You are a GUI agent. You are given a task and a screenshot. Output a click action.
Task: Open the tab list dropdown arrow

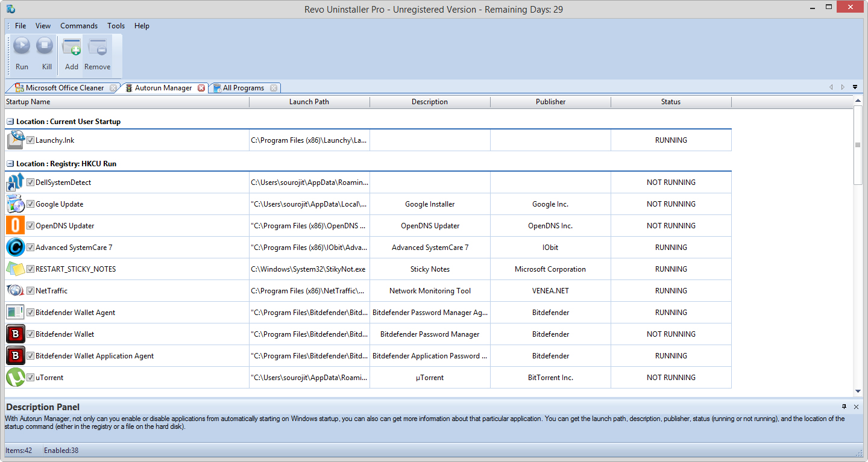click(855, 87)
